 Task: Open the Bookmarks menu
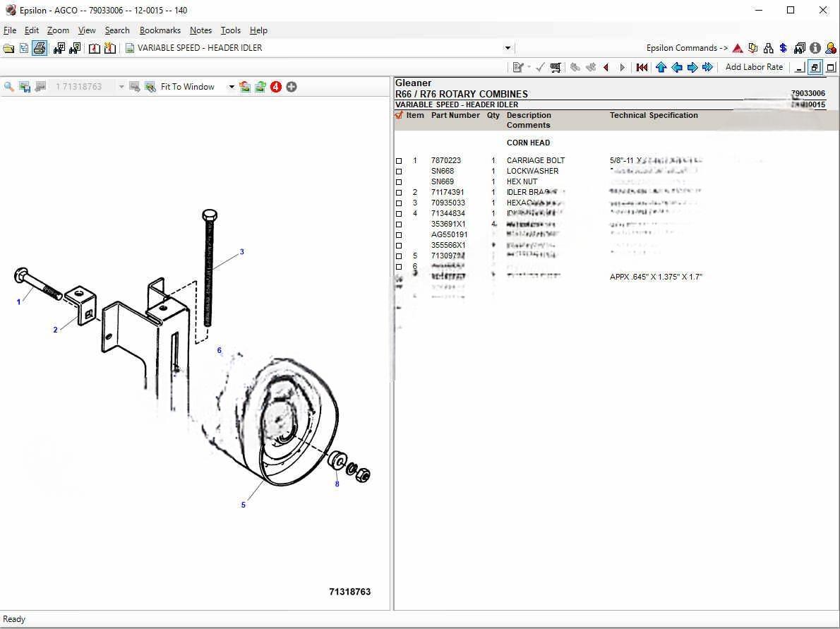[x=160, y=30]
